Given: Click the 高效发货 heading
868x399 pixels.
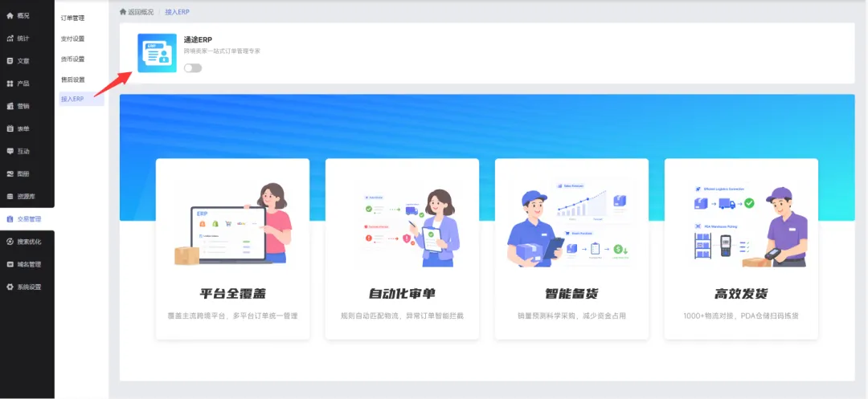Looking at the screenshot, I should [741, 294].
